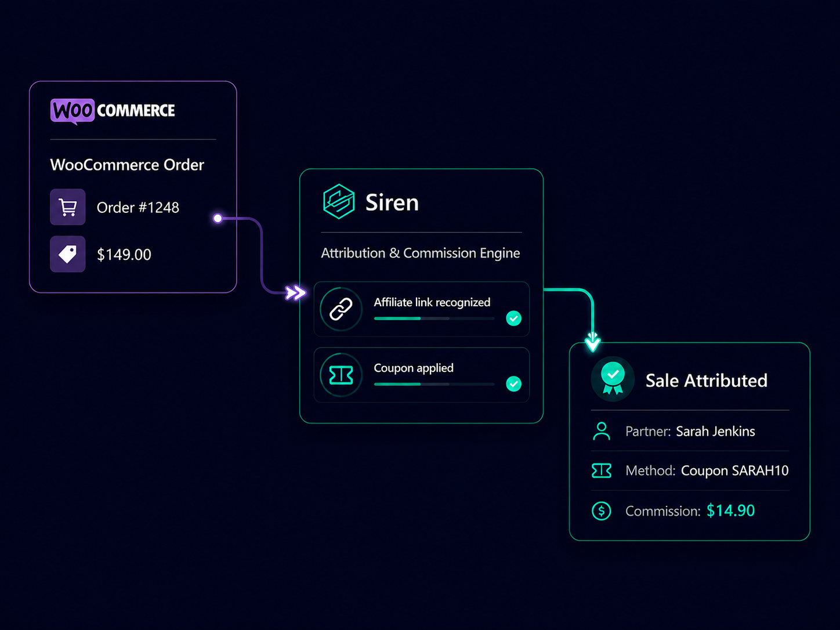Screen dimensions: 840x630
Task: Click the Attribution & Commission Engine subtitle
Action: [421, 253]
